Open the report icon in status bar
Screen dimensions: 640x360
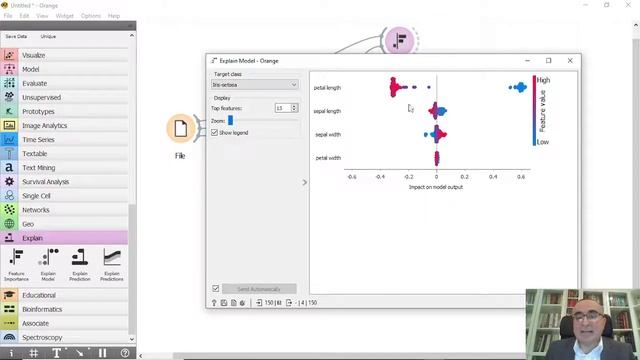233,303
